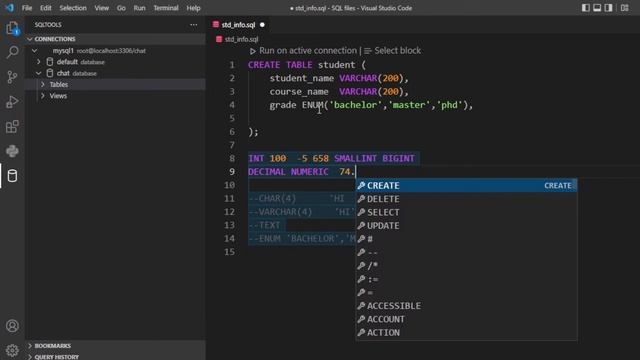
Task: Collapse the CONNECTIONS section
Action: pyautogui.click(x=30, y=39)
